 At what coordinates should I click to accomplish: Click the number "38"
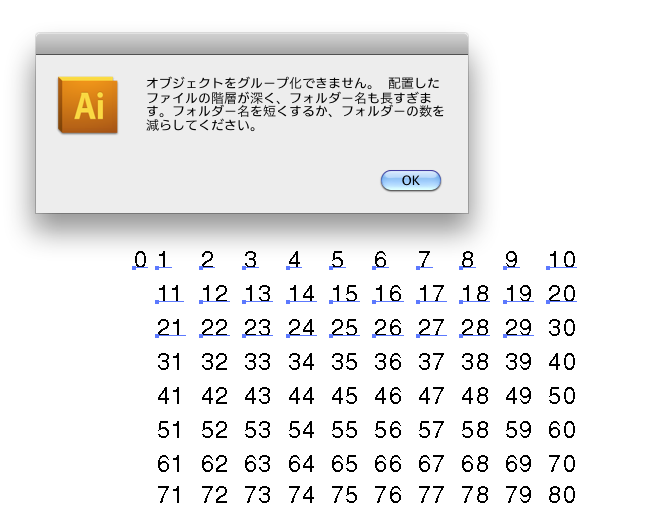(x=475, y=362)
